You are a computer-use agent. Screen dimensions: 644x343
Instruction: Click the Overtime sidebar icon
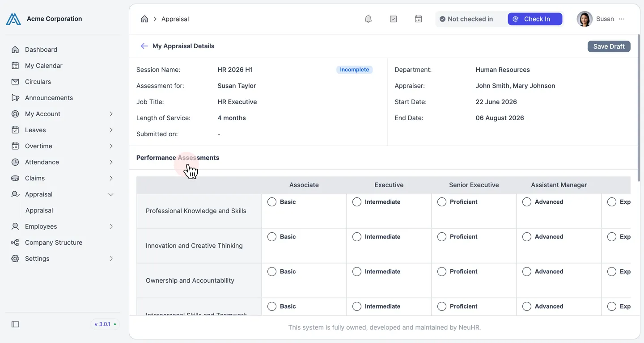(15, 146)
